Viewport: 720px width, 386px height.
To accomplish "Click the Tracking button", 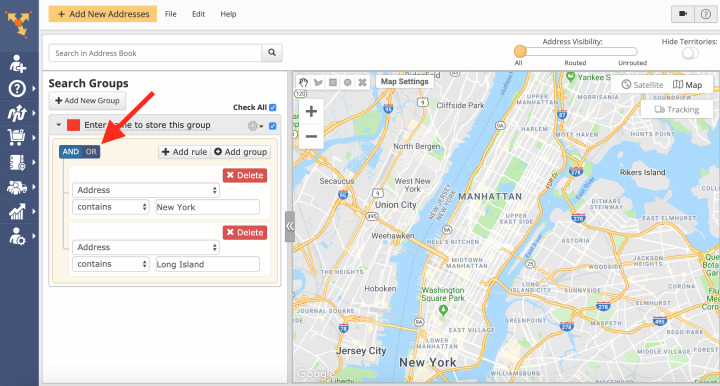I will click(x=677, y=110).
